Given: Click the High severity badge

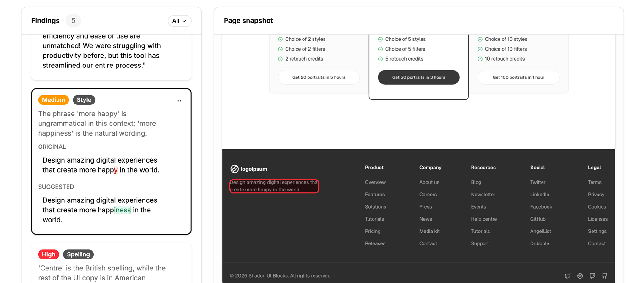Looking at the screenshot, I should [49, 254].
